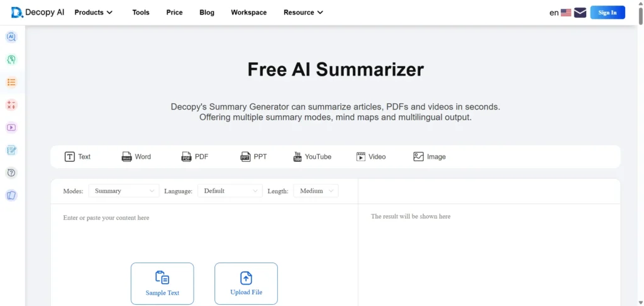Switch to the Video input tab label
The height and width of the screenshot is (306, 644).
377,157
